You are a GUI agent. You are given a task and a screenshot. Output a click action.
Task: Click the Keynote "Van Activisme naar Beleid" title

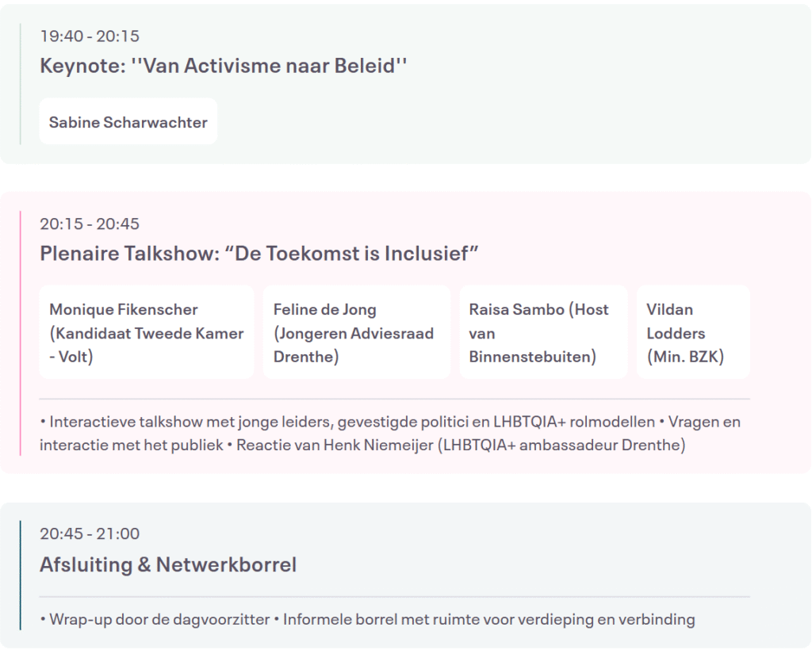[x=223, y=66]
